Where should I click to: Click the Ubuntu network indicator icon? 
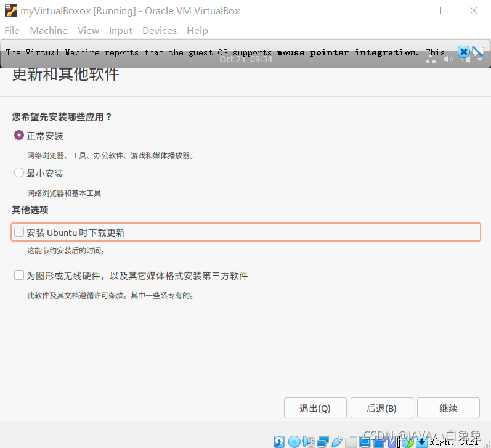pyautogui.click(x=431, y=59)
